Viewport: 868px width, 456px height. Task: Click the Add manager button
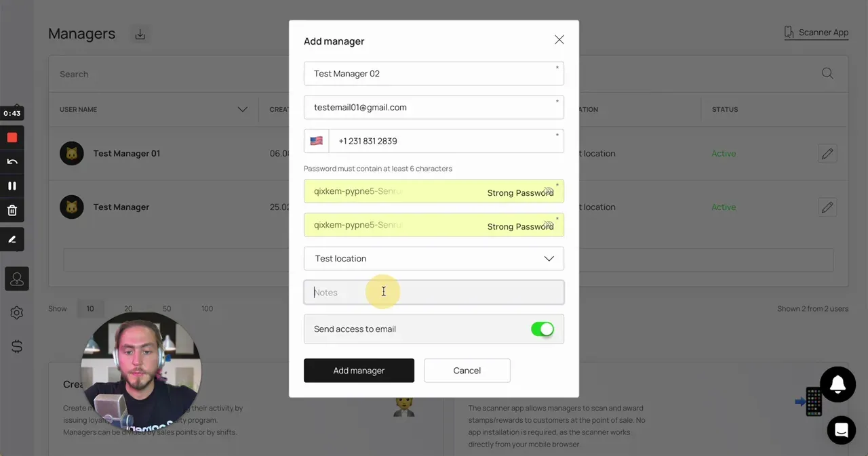359,371
